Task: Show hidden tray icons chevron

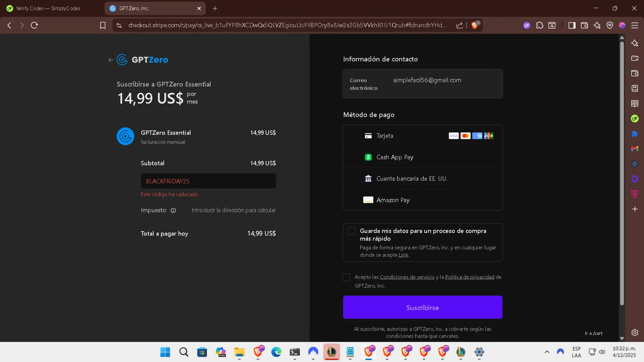Action: (x=547, y=352)
